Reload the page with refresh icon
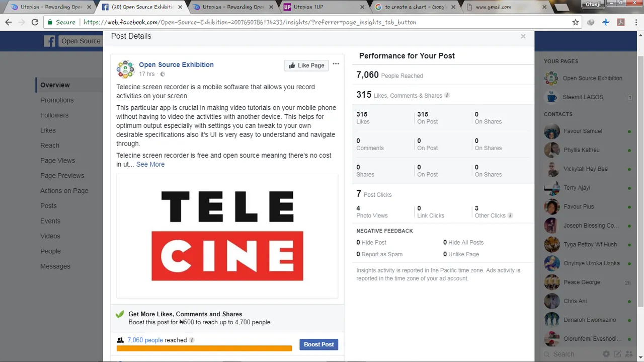This screenshot has height=362, width=644. coord(35,22)
